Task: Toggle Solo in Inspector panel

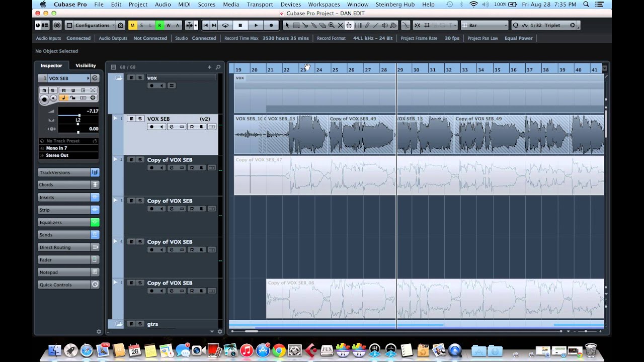Action: [53, 90]
